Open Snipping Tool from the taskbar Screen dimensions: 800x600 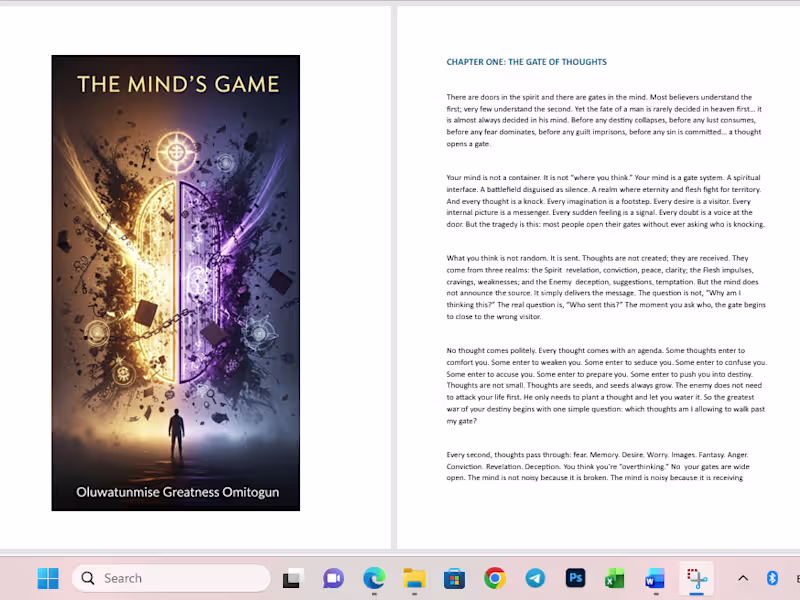[696, 578]
